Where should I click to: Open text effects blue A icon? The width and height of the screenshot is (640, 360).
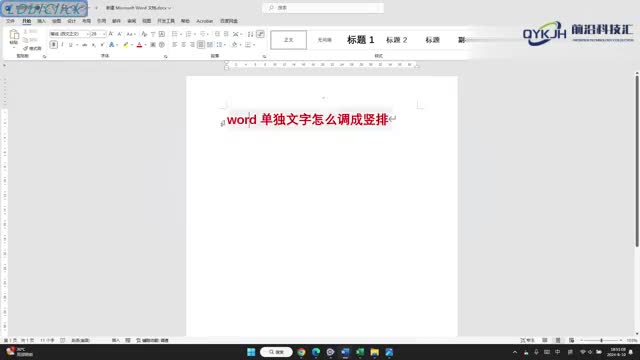(x=111, y=45)
